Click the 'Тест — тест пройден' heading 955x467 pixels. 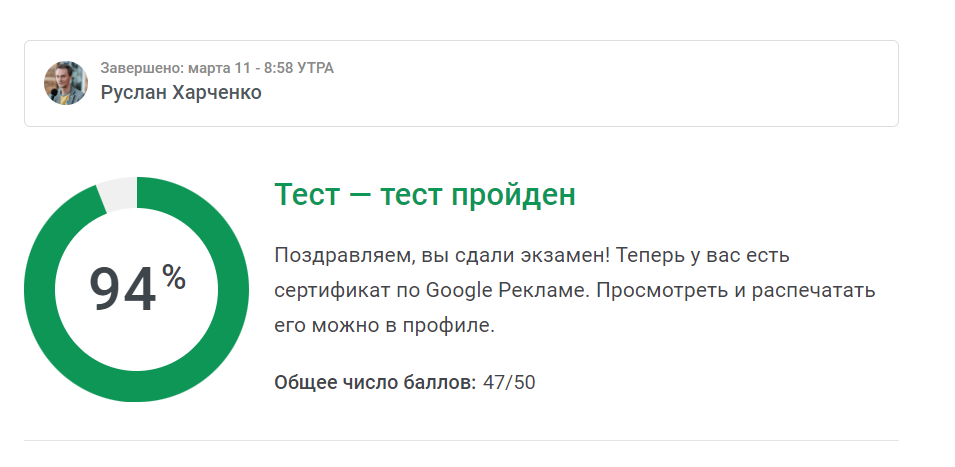click(x=425, y=195)
